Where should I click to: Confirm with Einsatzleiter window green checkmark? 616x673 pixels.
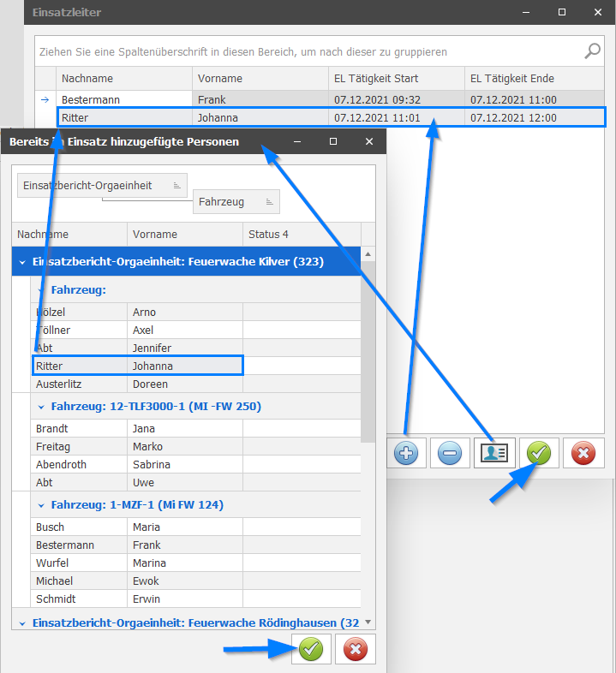(539, 453)
